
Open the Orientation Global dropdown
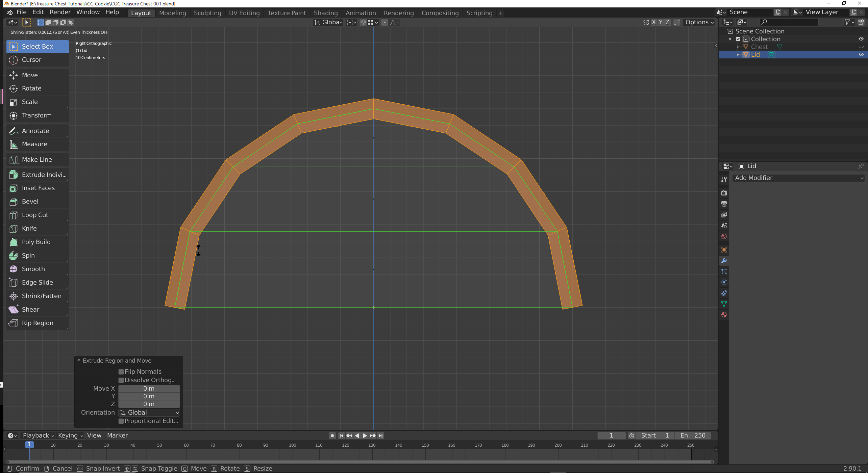click(149, 413)
